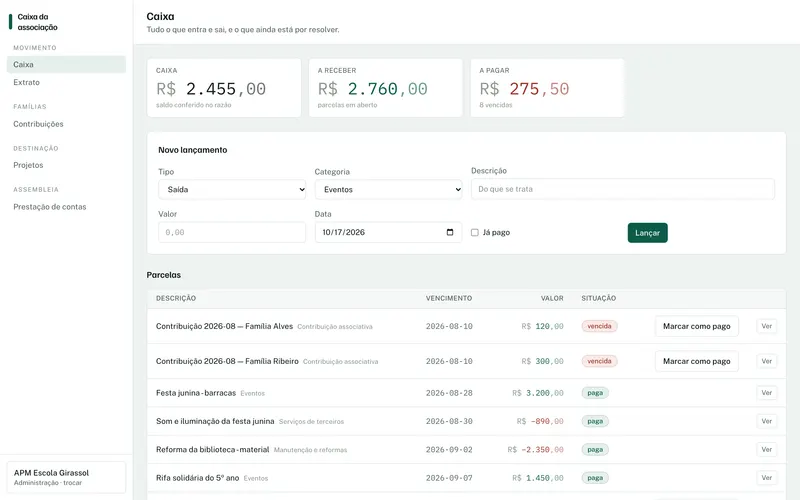
Task: Click Rifa solidária do 5º ano text
Action: (x=197, y=478)
